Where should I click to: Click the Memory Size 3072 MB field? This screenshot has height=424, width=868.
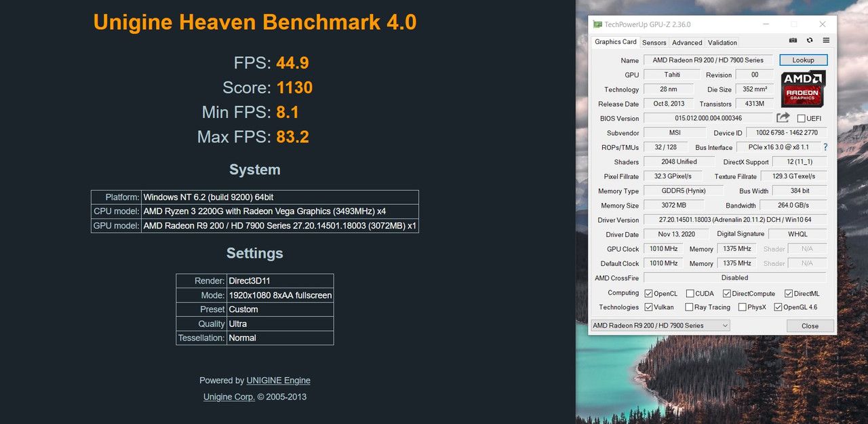[x=674, y=205]
